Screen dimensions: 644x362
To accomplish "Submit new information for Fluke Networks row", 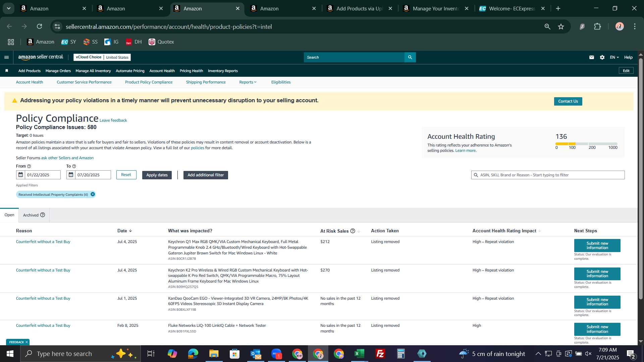I will point(597,329).
